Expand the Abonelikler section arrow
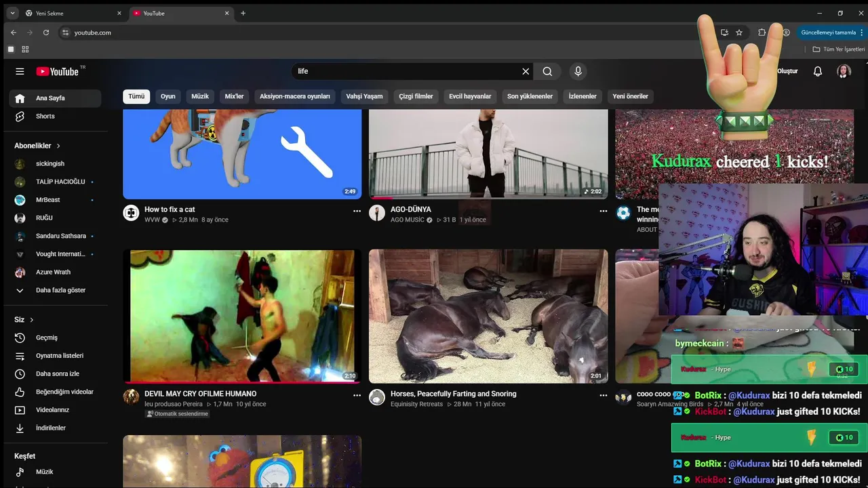This screenshot has width=868, height=488. [x=58, y=146]
